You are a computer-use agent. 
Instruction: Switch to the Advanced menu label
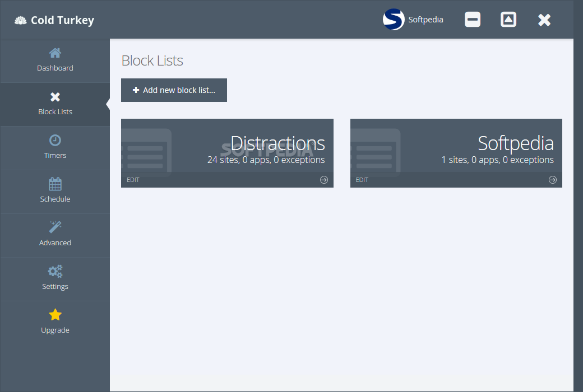pyautogui.click(x=55, y=242)
